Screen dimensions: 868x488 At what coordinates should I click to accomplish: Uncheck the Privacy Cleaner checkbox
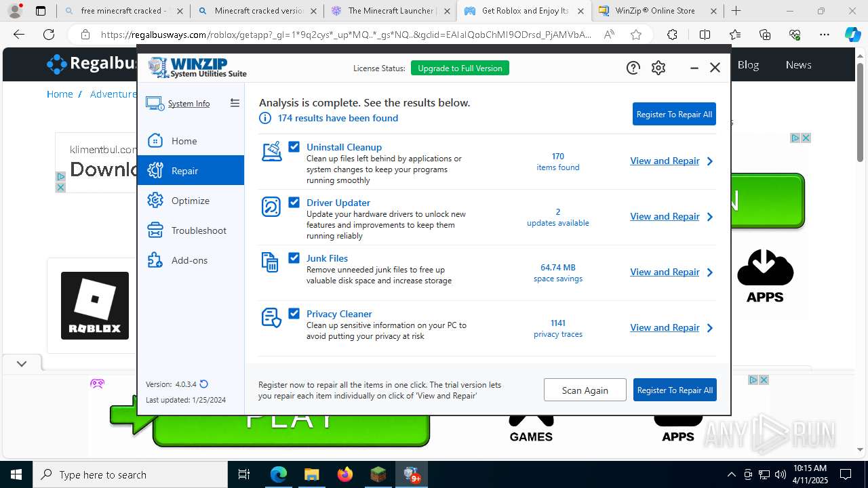point(294,313)
